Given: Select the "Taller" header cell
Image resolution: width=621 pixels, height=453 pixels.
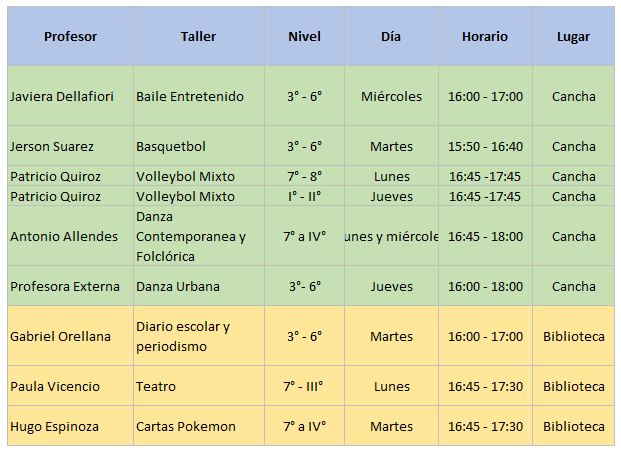Looking at the screenshot, I should click(x=198, y=37).
